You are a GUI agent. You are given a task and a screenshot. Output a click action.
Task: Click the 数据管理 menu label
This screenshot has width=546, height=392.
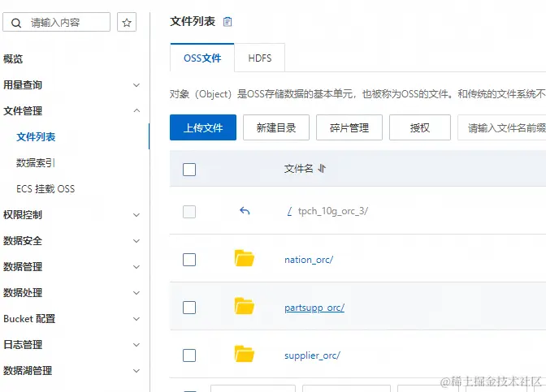click(x=23, y=267)
